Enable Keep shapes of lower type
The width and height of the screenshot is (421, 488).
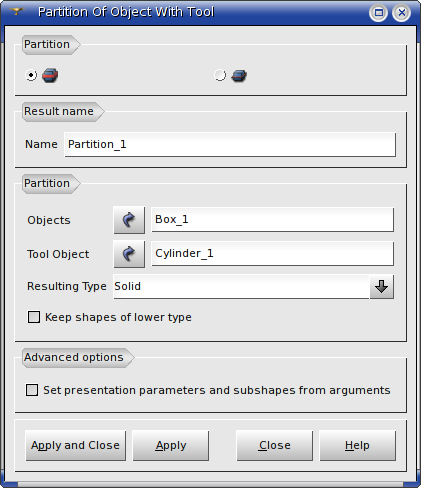pyautogui.click(x=34, y=317)
